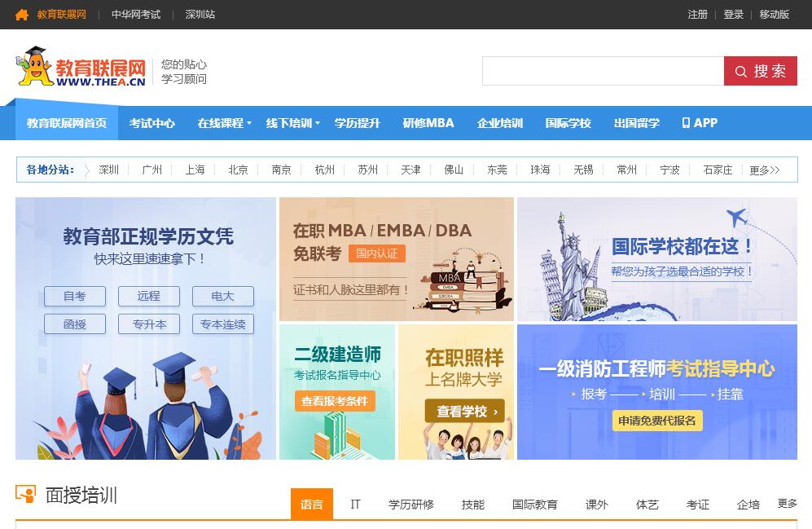Click the magnifier 搜索 search button
The height and width of the screenshot is (529, 812).
760,71
